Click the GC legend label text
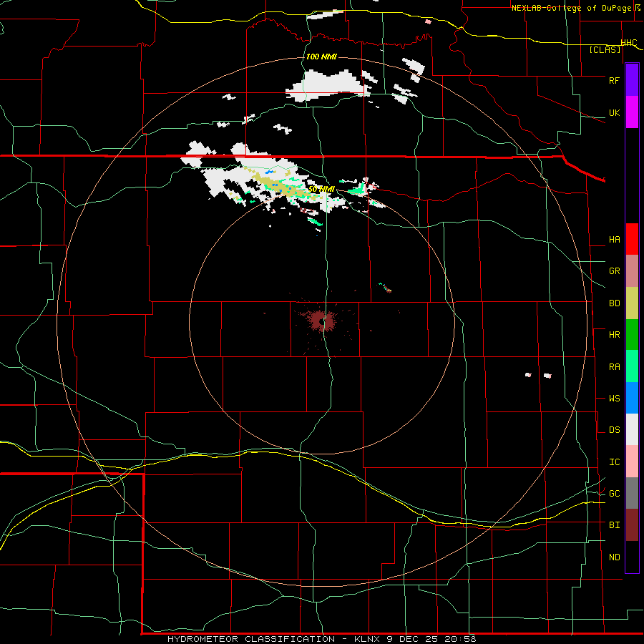The width and height of the screenshot is (644, 644). pyautogui.click(x=614, y=493)
